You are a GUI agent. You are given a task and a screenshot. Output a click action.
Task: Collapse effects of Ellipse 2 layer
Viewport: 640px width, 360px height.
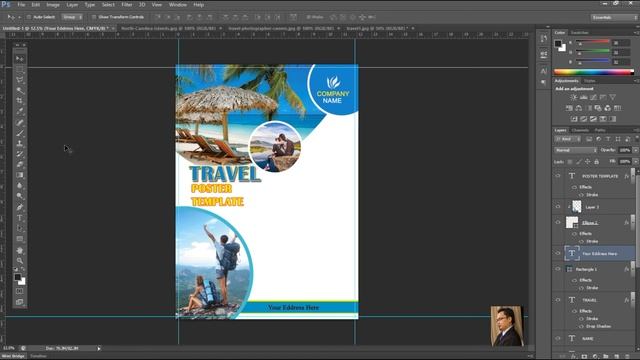[x=632, y=222]
